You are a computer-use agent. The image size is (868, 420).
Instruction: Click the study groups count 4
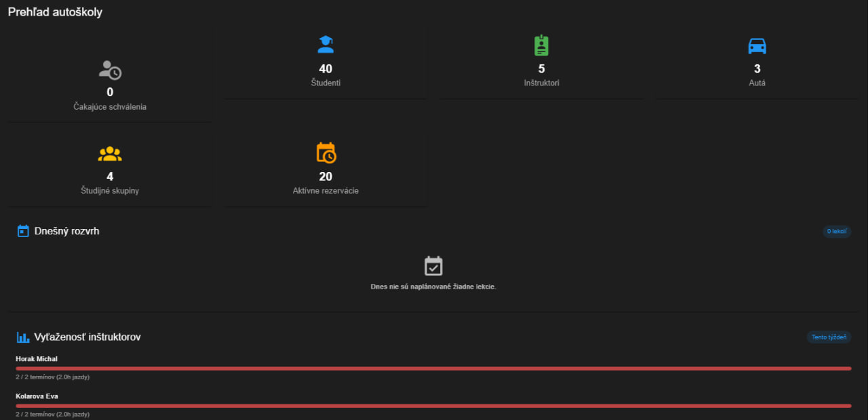[x=110, y=176]
